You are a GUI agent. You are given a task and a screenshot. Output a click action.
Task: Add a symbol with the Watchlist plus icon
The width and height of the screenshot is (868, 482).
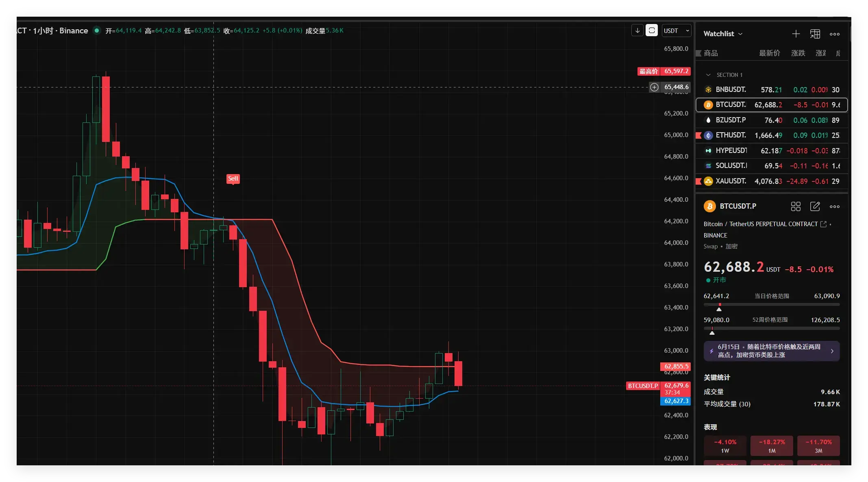pyautogui.click(x=796, y=34)
